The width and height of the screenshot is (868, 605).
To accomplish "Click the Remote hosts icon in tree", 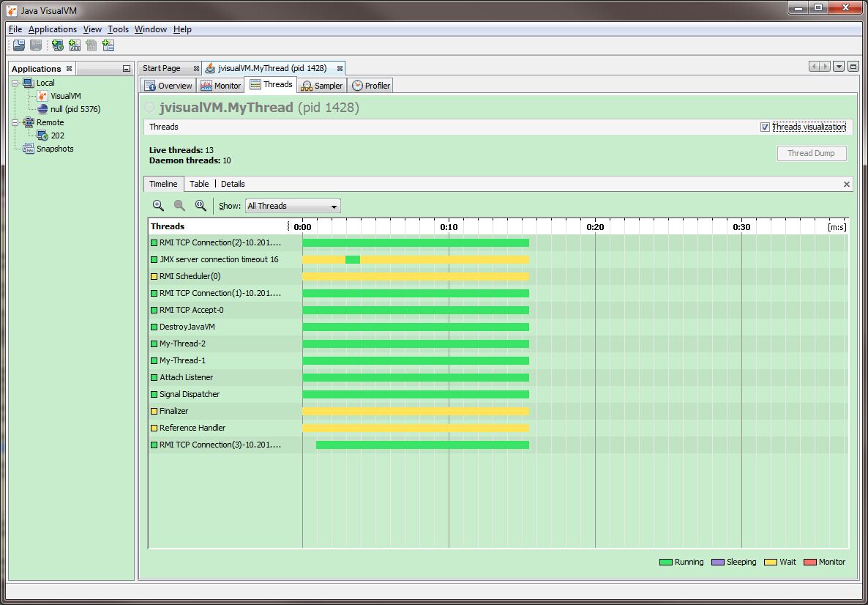I will (29, 122).
